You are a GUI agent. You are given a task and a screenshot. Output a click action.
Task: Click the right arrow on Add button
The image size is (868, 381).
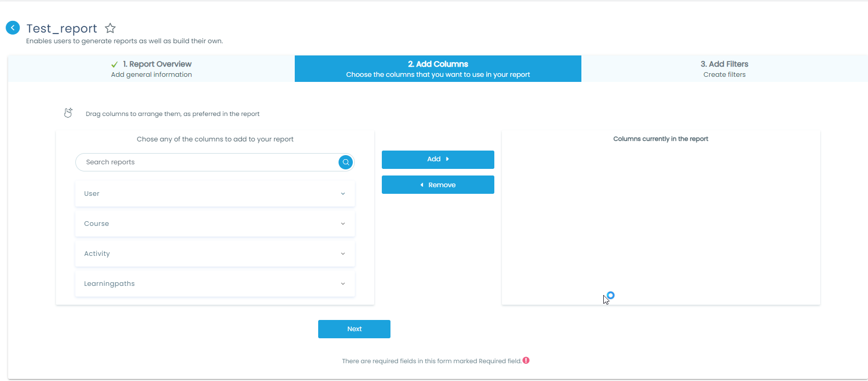coord(447,159)
